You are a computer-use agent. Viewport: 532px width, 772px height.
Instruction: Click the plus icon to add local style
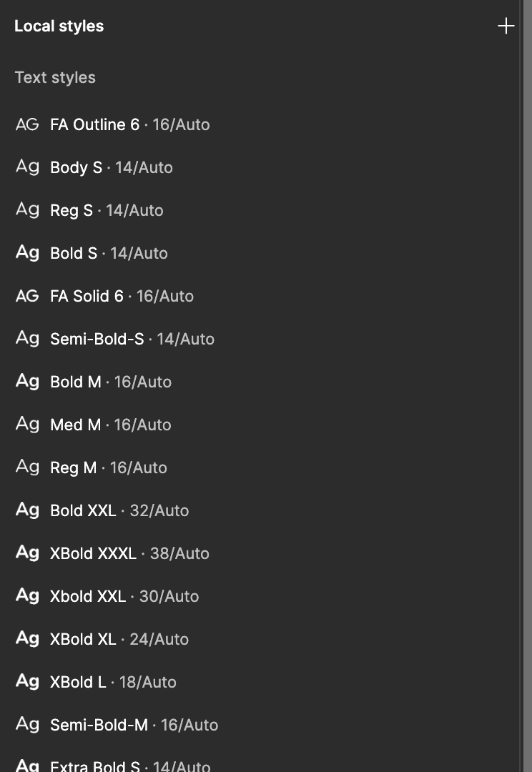click(x=506, y=26)
